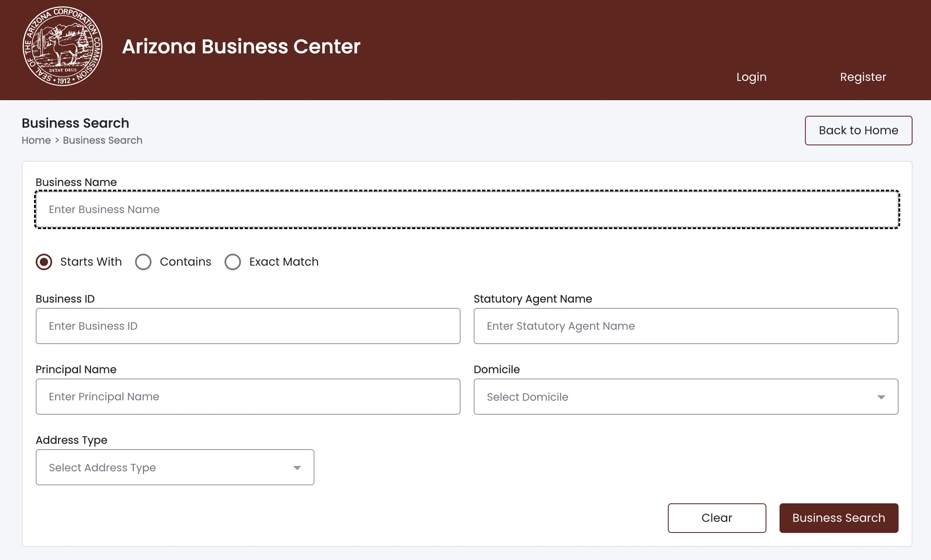The width and height of the screenshot is (931, 560).
Task: Submit with the Business Search button
Action: coord(839,518)
